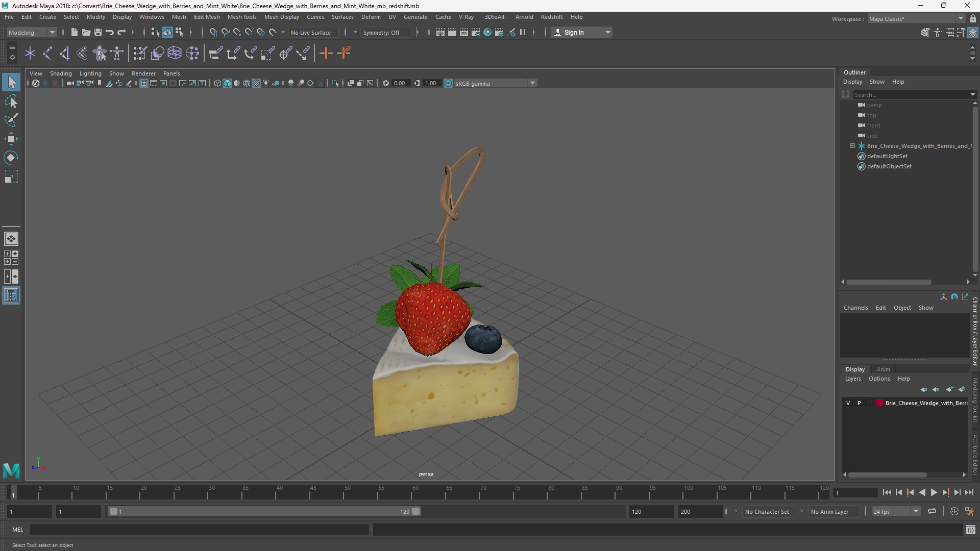
Task: Open the Symmetry Off dropdown
Action: click(386, 32)
